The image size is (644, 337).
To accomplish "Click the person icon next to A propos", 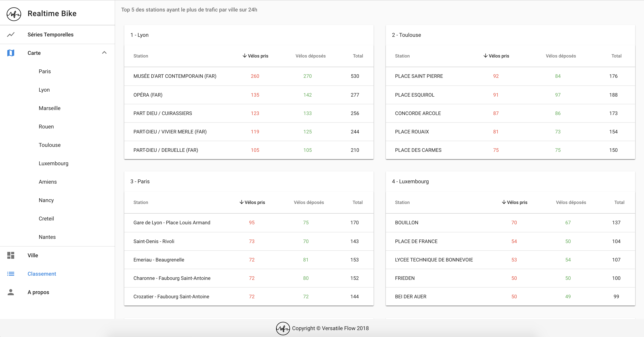I will coord(11,292).
